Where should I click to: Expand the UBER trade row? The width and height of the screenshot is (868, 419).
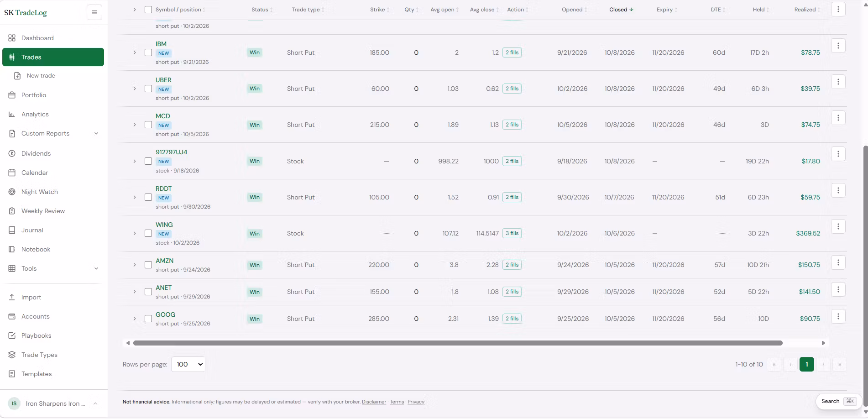135,89
